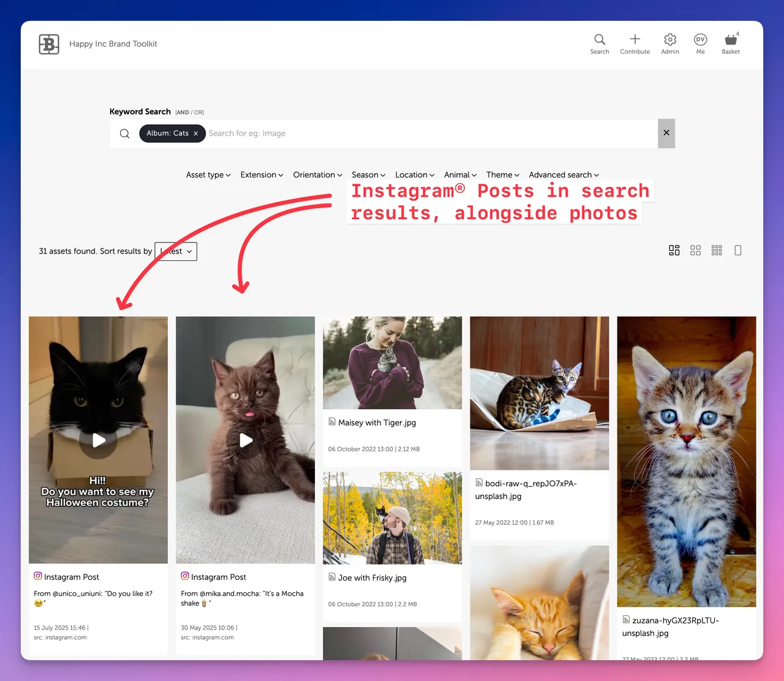
Task: Click the Happy Inc Brand Toolkit logo
Action: click(x=49, y=44)
